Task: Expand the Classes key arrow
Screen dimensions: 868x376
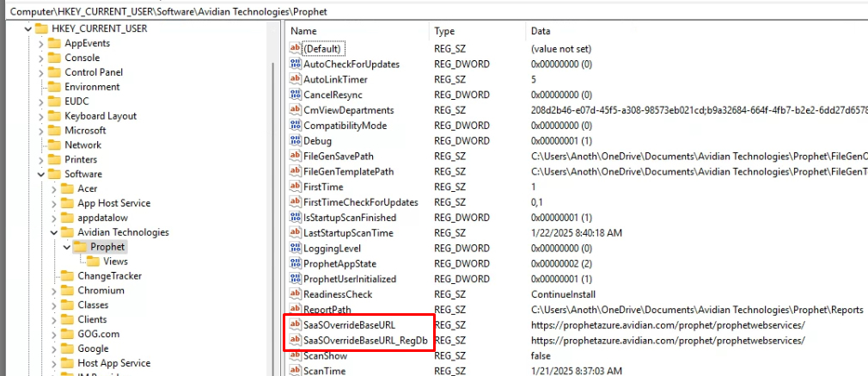Action: pos(54,305)
